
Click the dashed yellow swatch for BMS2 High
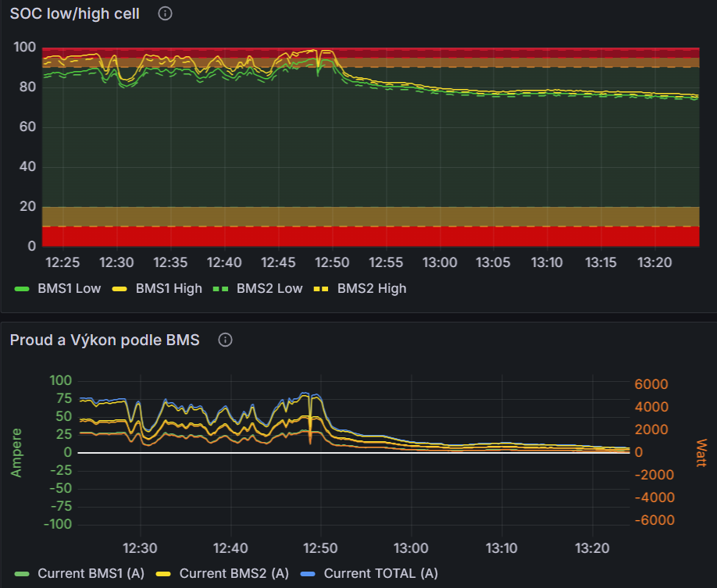tap(322, 288)
